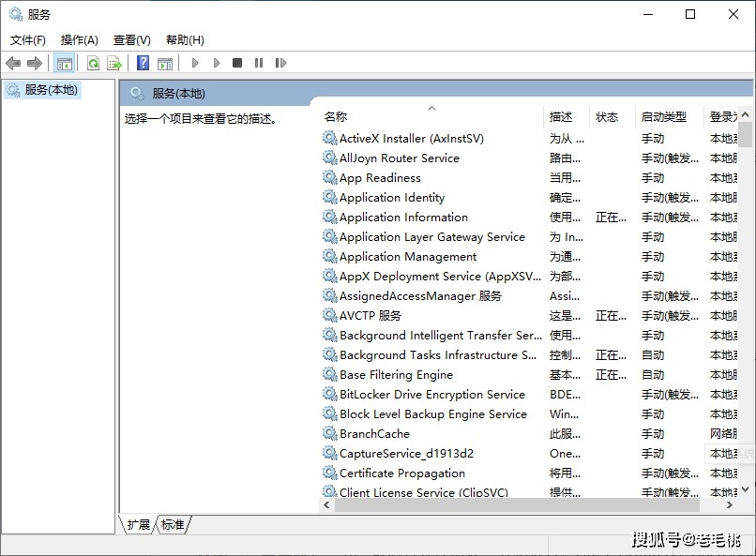Click gear icon beside AllJoyn Router Service
This screenshot has height=556, width=756.
click(330, 158)
